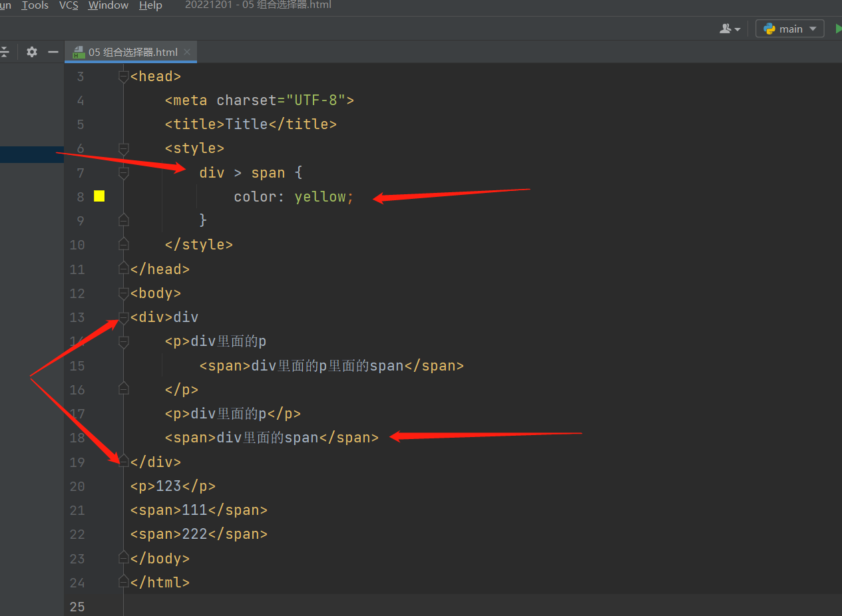842x616 pixels.
Task: Click the yellow color swatch in gutter
Action: point(99,196)
